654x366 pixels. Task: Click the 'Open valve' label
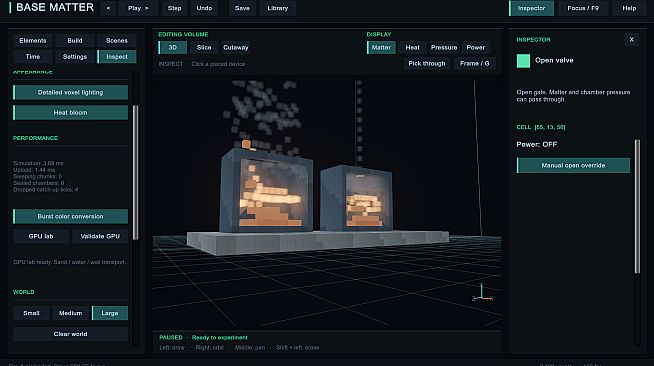(x=554, y=60)
